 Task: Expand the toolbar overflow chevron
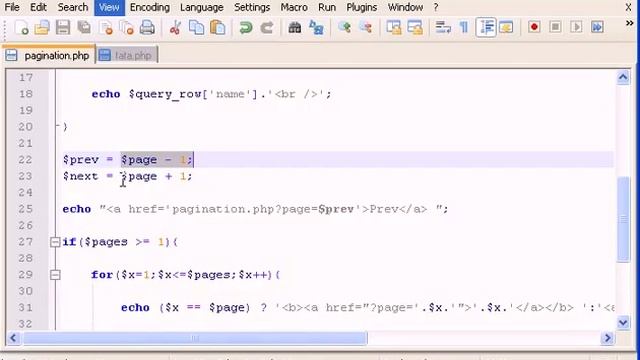click(629, 24)
